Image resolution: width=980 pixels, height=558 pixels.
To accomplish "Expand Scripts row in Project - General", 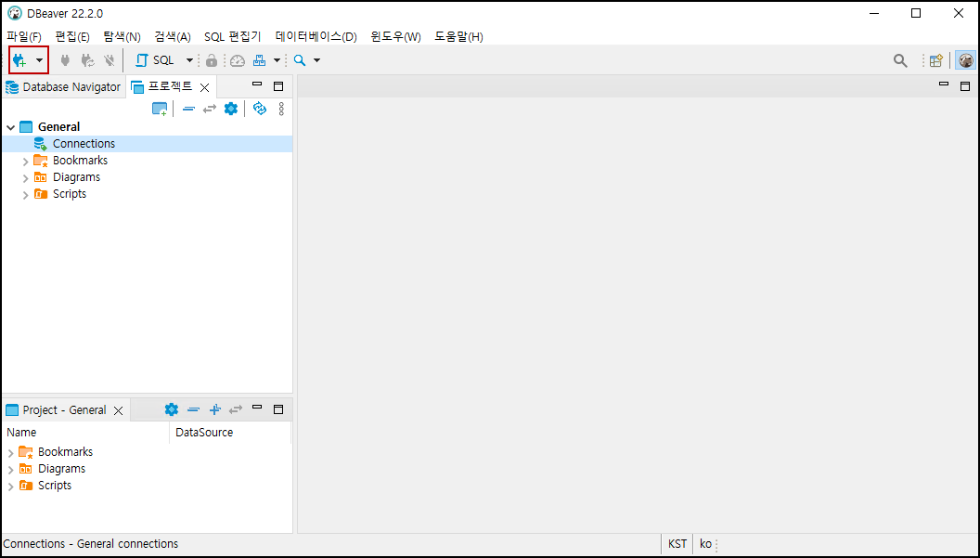I will point(10,487).
